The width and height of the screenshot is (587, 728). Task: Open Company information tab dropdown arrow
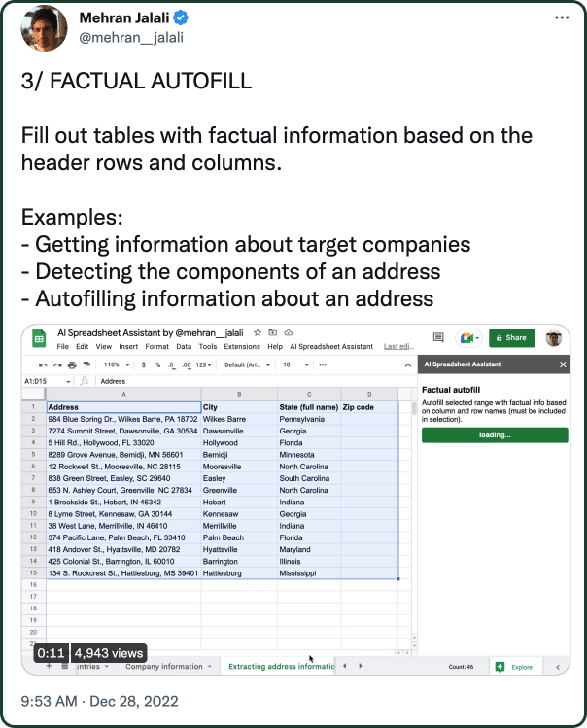tap(210, 666)
